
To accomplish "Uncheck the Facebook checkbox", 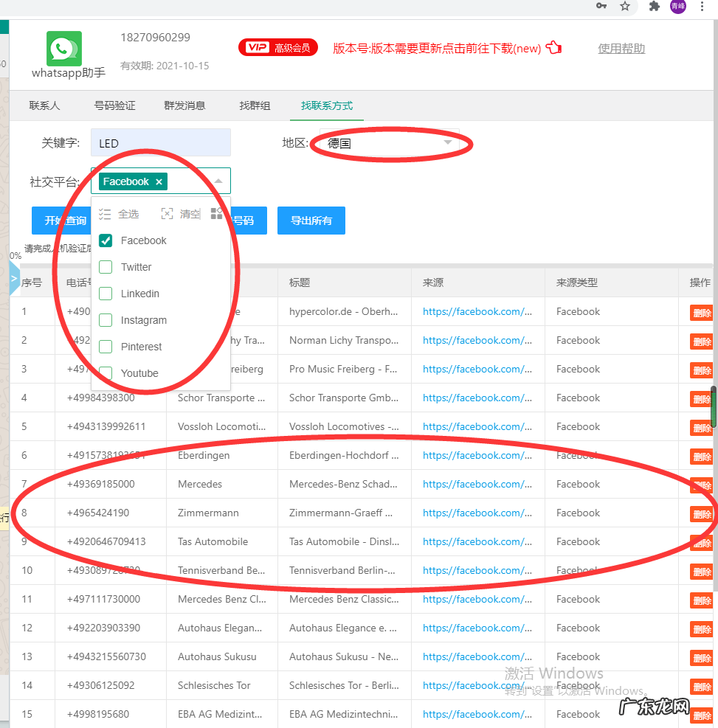I will (106, 240).
